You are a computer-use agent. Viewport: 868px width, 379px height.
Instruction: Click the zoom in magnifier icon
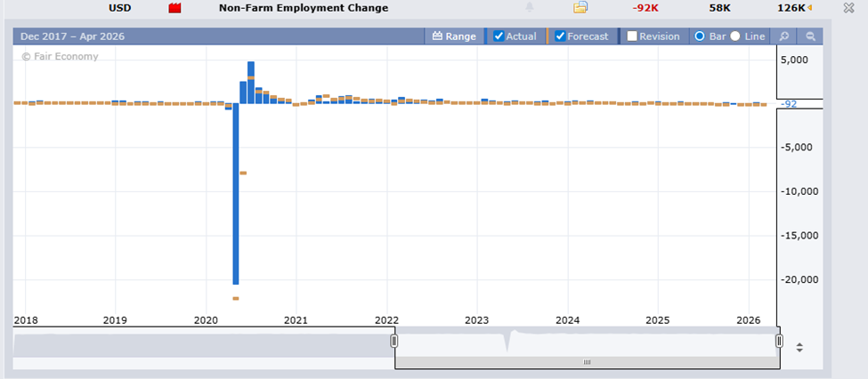(x=783, y=36)
